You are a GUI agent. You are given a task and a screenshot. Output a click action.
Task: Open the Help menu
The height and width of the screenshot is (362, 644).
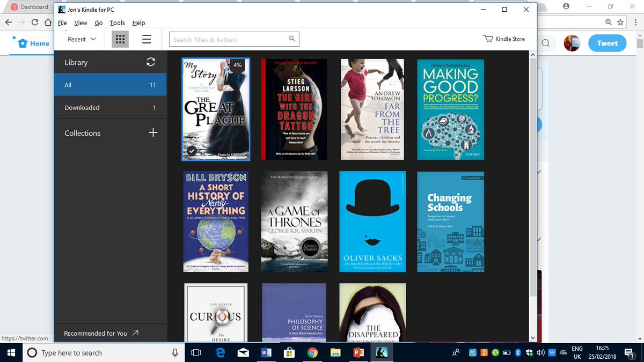(x=138, y=23)
